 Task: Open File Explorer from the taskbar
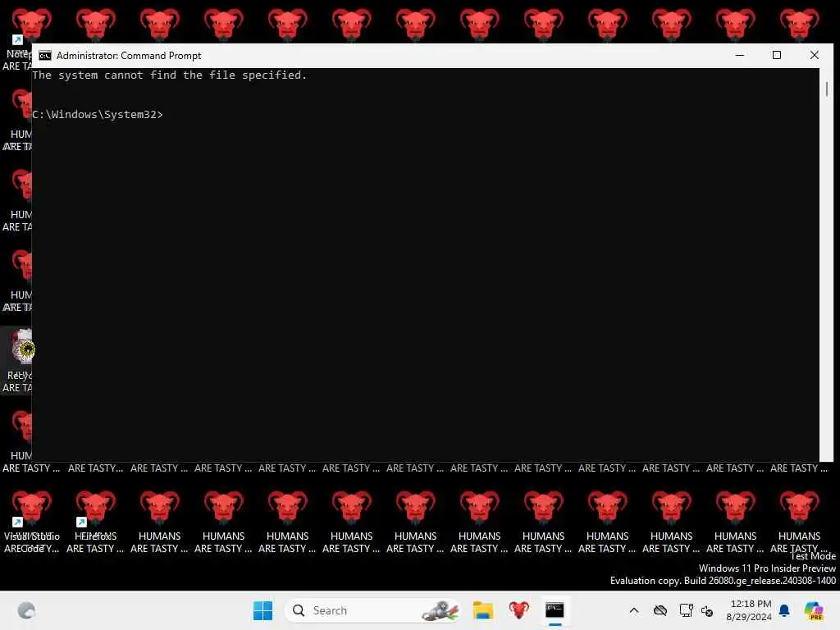click(x=482, y=610)
